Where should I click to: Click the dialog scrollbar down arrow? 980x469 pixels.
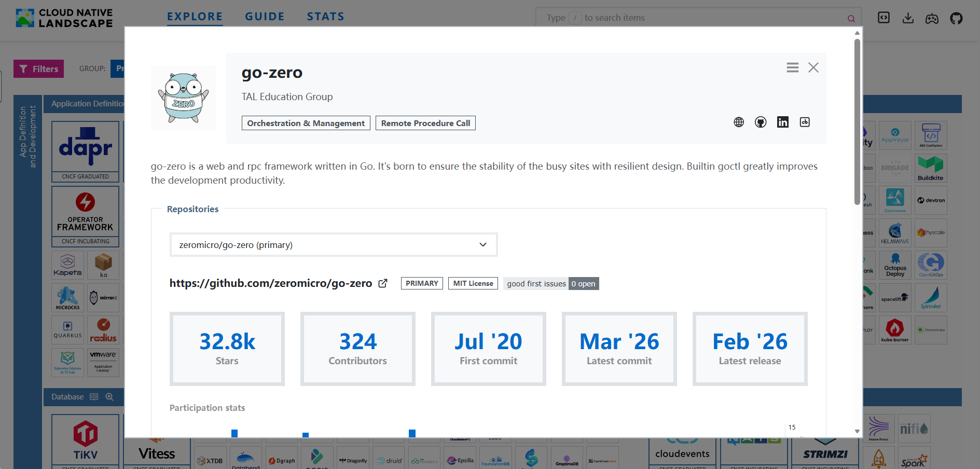(x=857, y=431)
